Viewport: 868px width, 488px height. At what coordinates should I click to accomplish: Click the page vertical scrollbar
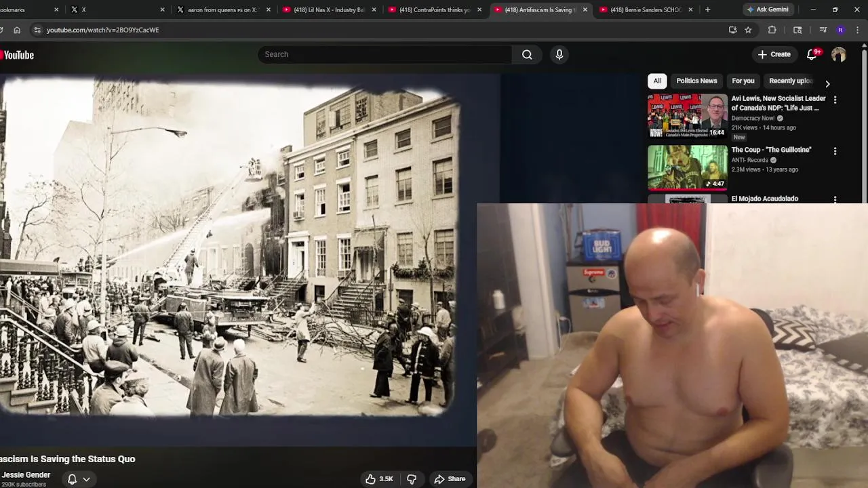tap(864, 122)
